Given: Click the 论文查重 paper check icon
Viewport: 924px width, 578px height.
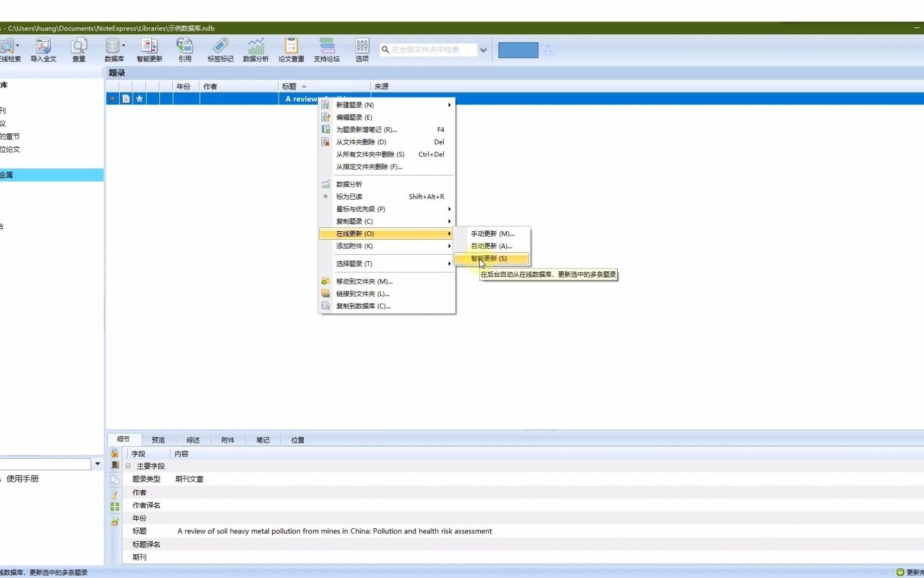Looking at the screenshot, I should (291, 50).
